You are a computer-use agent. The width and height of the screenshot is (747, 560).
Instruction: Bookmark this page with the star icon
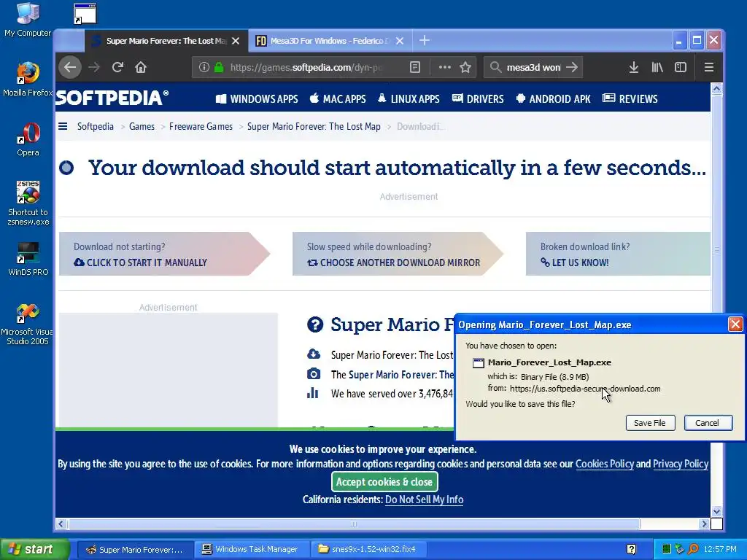(x=465, y=67)
